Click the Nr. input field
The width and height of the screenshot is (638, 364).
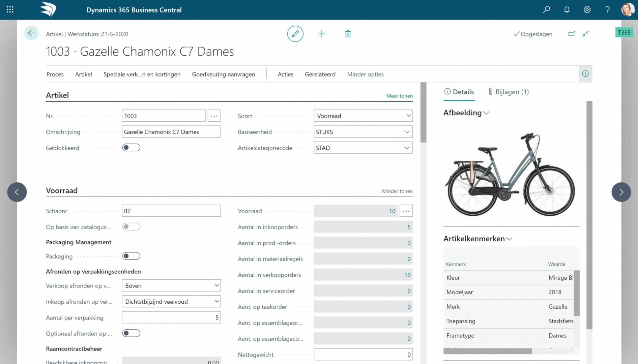(164, 116)
